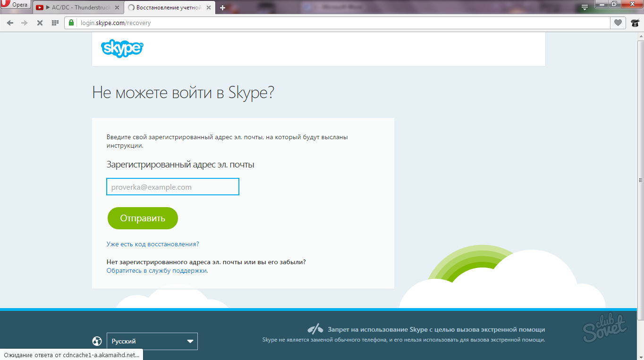The image size is (644, 360).
Task: Click the globe icon beside language selector
Action: pyautogui.click(x=97, y=341)
